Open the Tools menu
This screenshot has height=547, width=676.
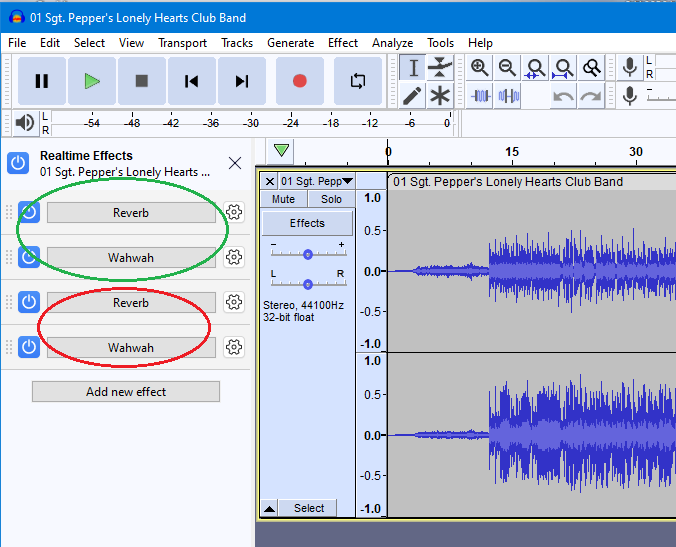(x=441, y=43)
